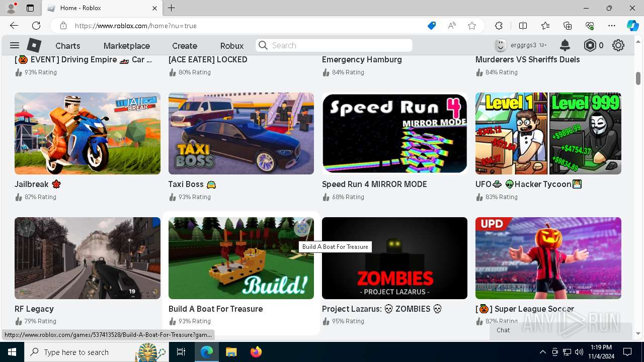644x362 pixels.
Task: Open the Super League Soccer thumbnail
Action: coord(548,258)
